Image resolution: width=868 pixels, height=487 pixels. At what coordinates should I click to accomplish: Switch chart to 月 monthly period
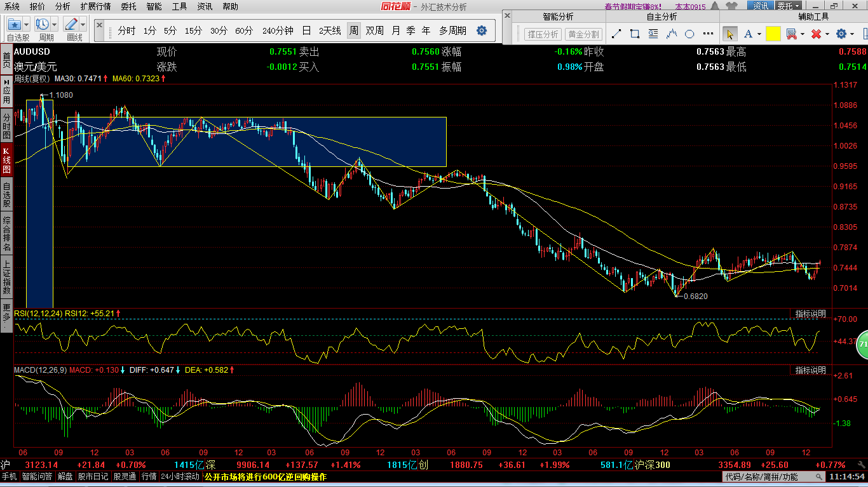pyautogui.click(x=396, y=30)
